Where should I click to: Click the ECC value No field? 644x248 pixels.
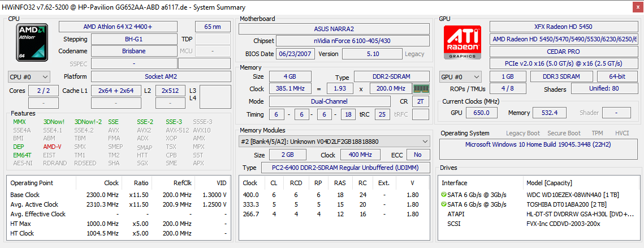click(418, 155)
